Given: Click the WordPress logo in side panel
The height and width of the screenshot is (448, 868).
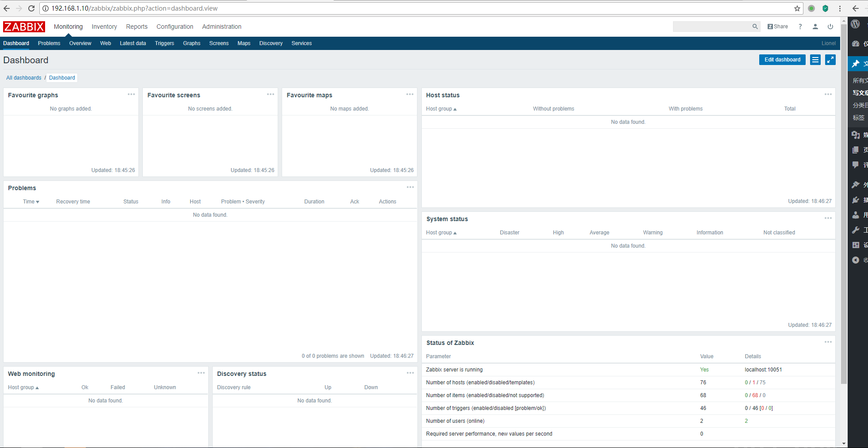Looking at the screenshot, I should pyautogui.click(x=856, y=24).
